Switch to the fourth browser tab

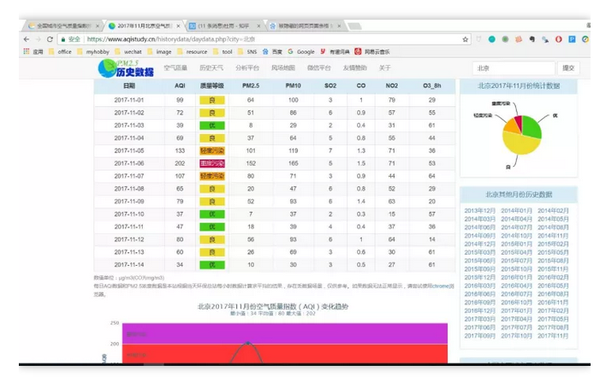(304, 26)
